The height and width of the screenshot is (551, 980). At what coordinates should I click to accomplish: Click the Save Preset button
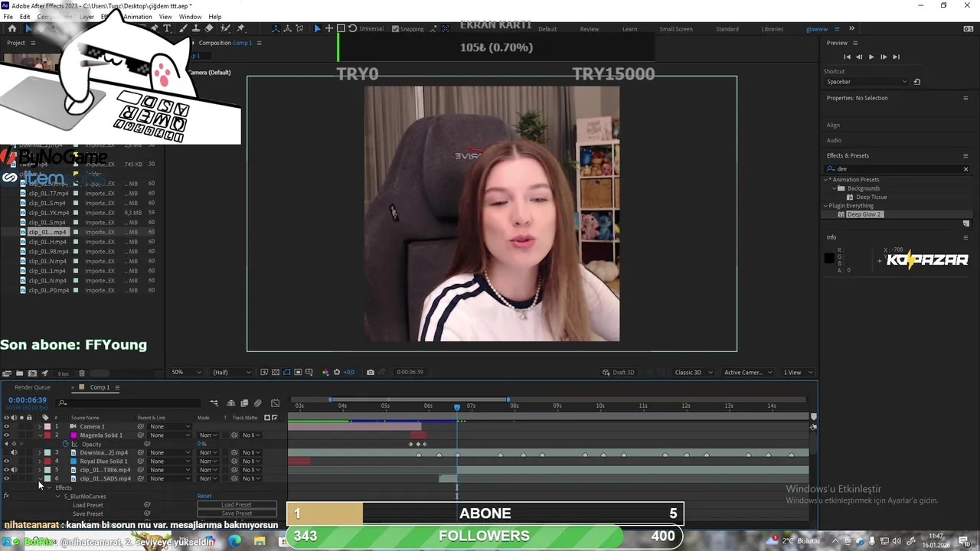pos(237,514)
